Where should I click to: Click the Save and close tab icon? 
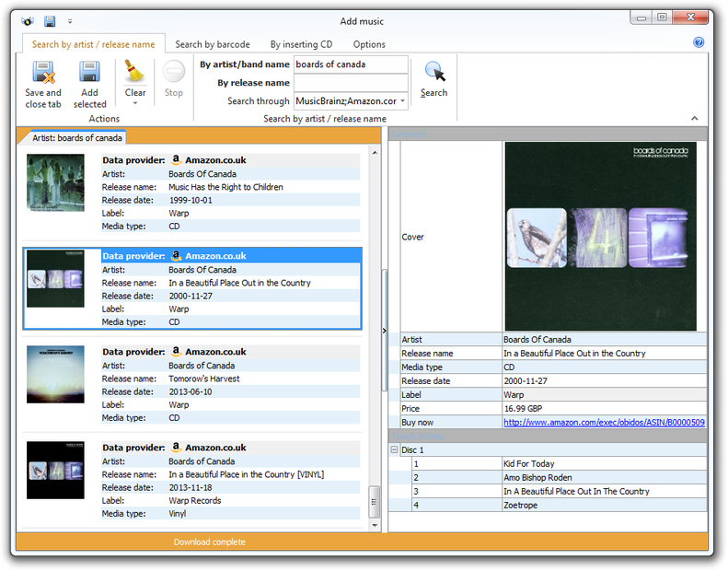point(42,72)
